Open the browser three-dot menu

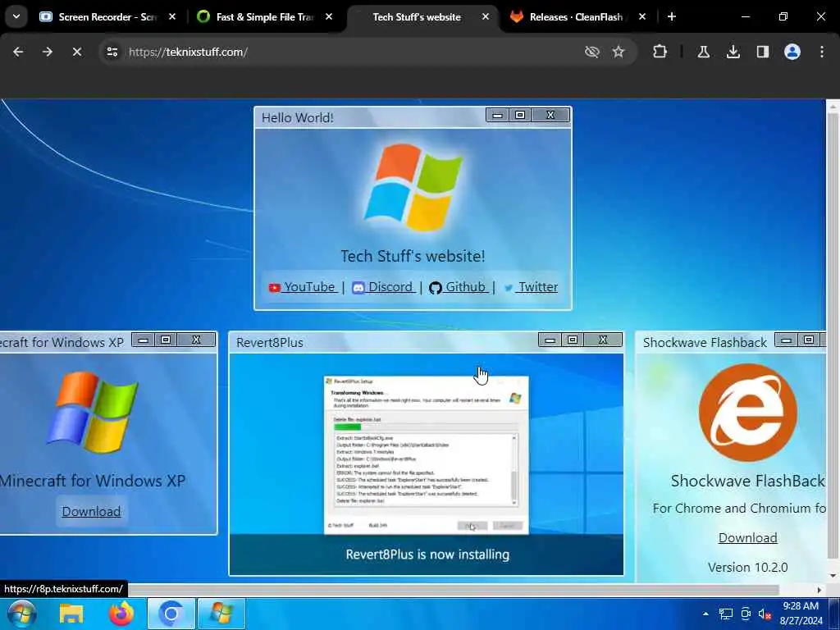[822, 52]
